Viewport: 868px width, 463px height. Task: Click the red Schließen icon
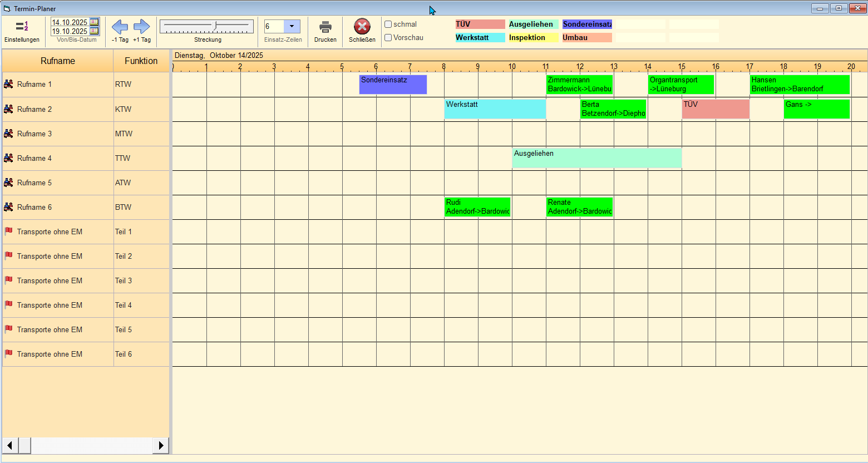tap(362, 27)
